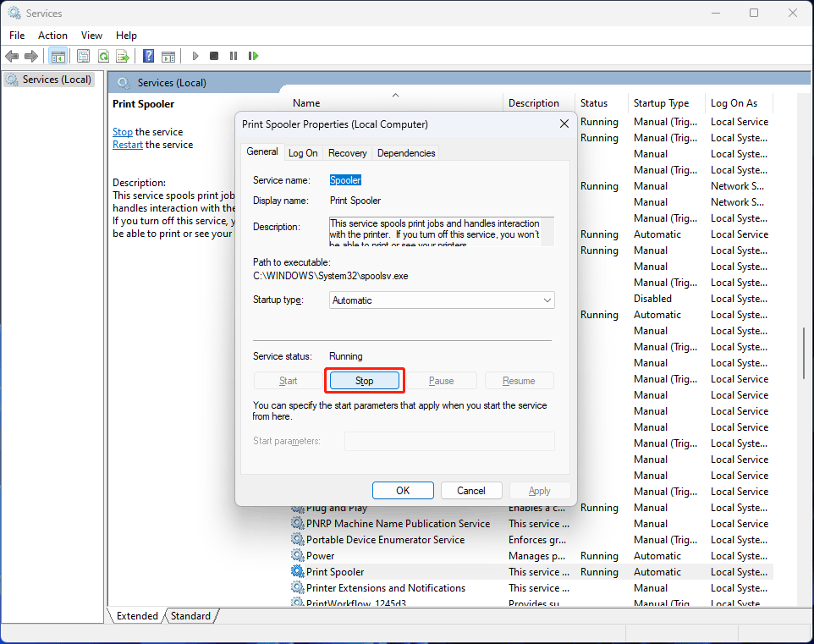The image size is (814, 644).
Task: Click OK in the Print Spooler Properties
Action: click(x=403, y=491)
